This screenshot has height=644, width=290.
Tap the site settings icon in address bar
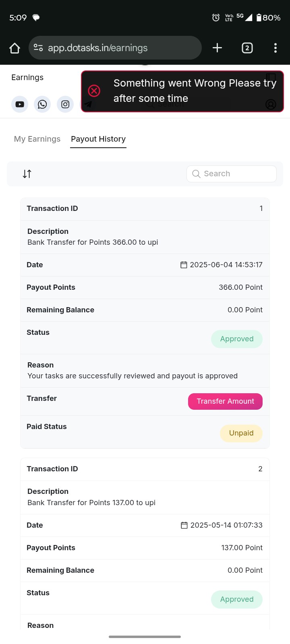(38, 48)
